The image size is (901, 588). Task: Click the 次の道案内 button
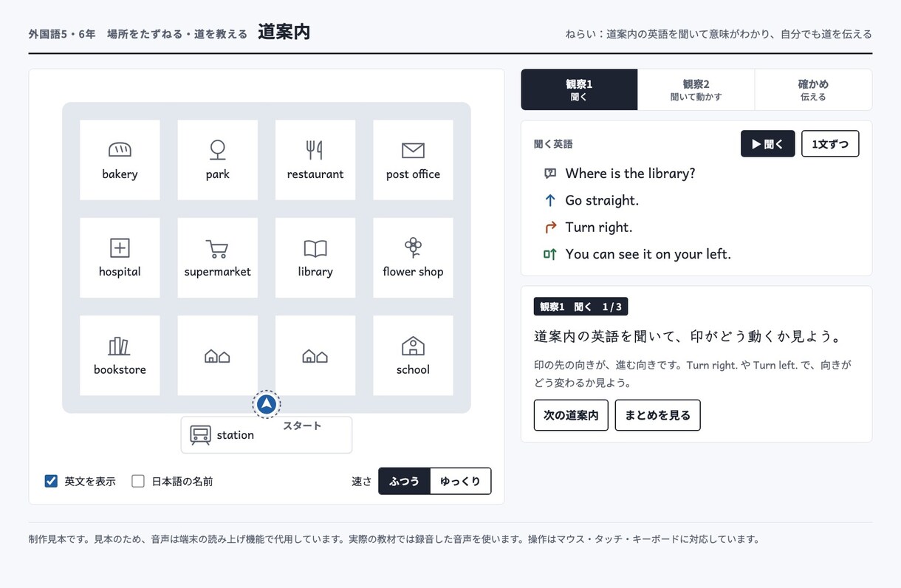571,415
